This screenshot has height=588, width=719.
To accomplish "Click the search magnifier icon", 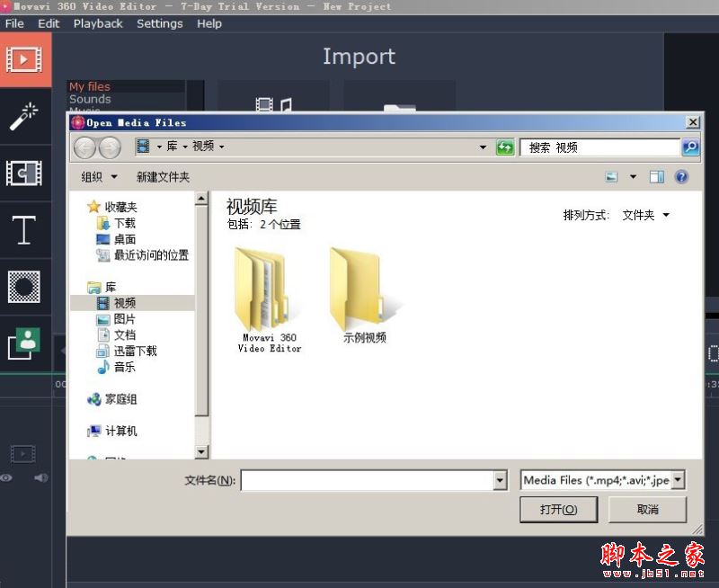I will tap(690, 147).
